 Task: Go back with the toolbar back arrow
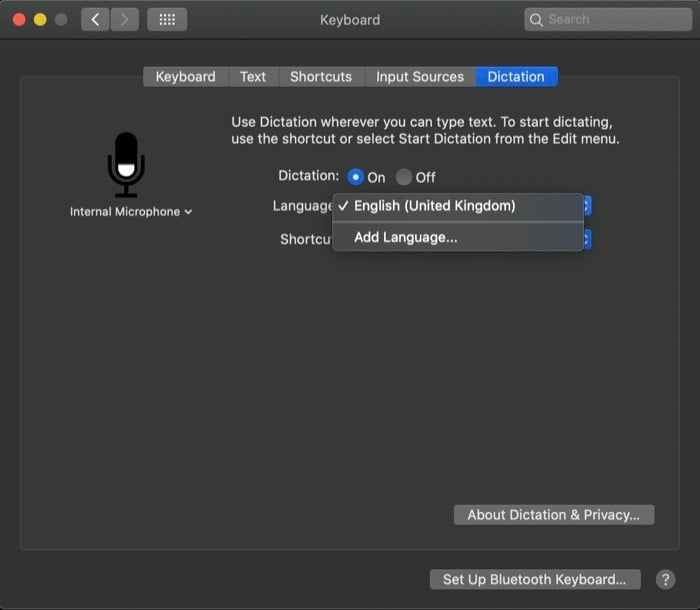[95, 20]
